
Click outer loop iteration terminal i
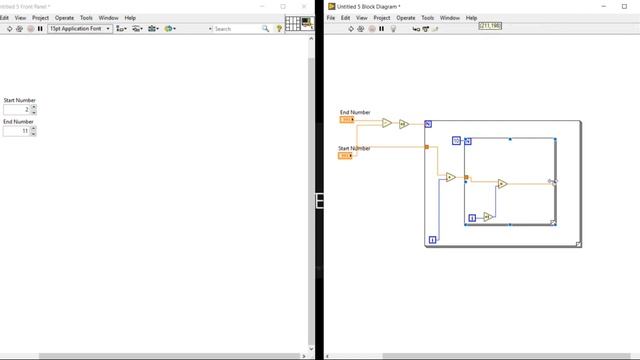[433, 240]
